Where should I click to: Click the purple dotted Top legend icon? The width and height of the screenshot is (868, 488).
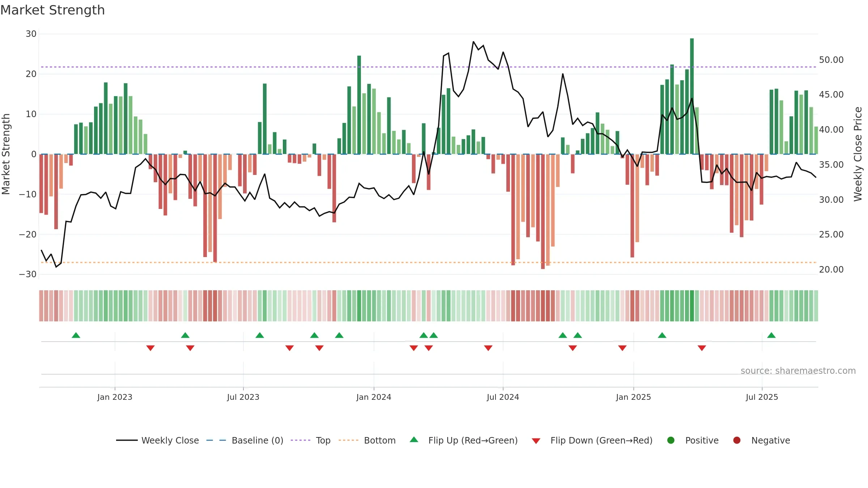point(301,440)
